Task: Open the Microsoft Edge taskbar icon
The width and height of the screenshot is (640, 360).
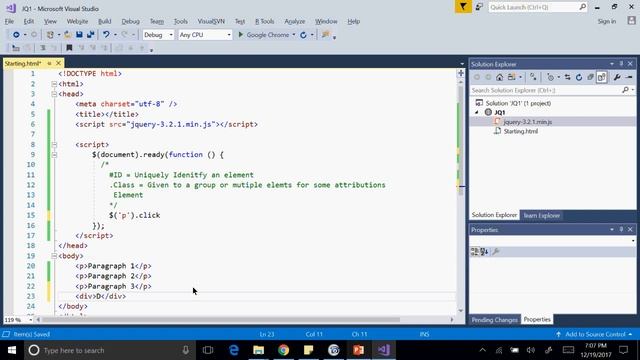Action: pos(233,350)
